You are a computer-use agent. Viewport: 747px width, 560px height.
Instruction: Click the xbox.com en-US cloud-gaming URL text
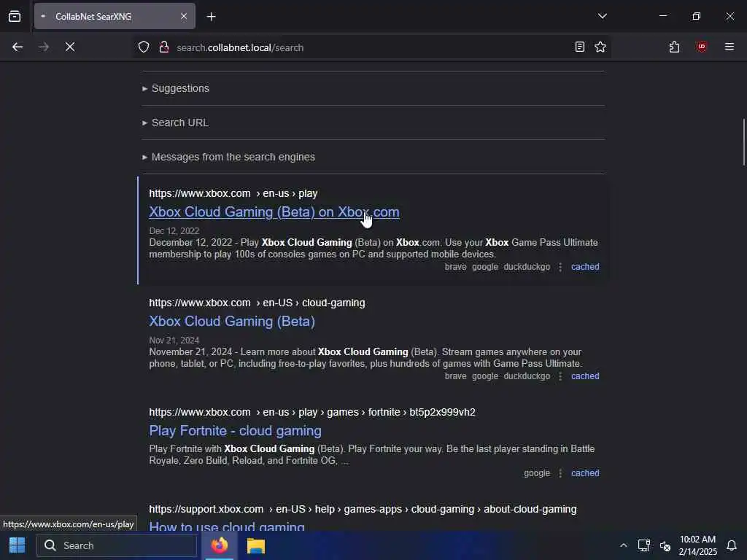click(x=257, y=303)
